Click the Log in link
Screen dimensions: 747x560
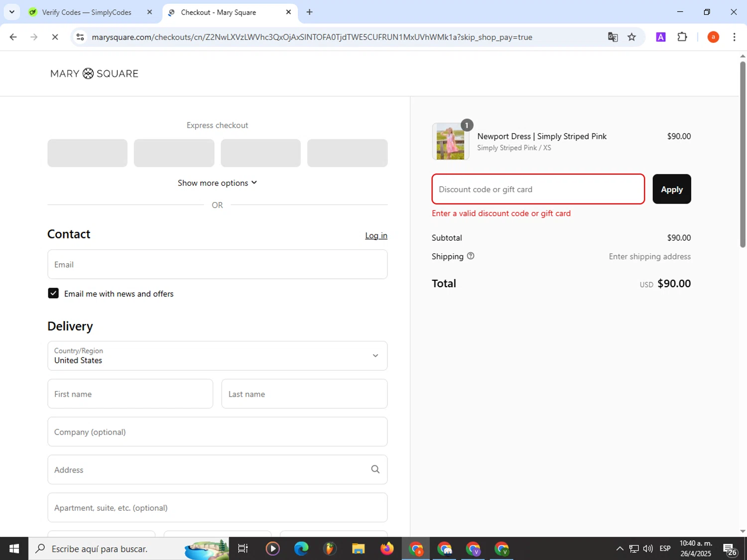376,235
